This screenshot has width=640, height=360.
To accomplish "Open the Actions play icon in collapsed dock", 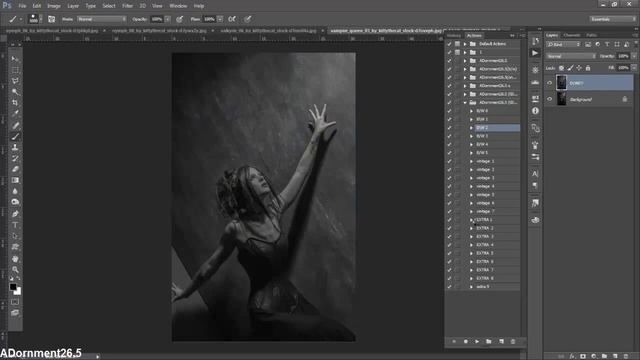I will click(535, 53).
